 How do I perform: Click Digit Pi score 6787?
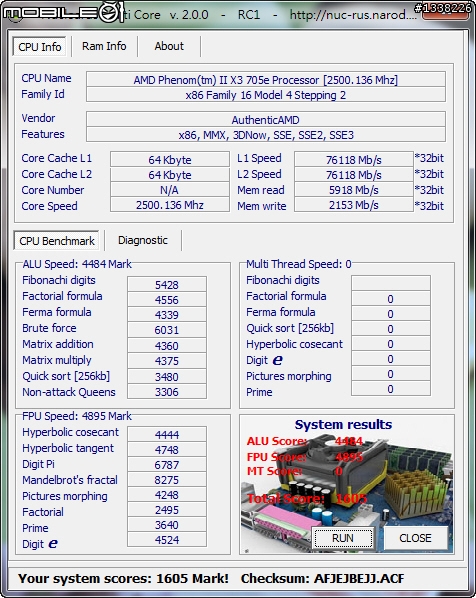pyautogui.click(x=167, y=465)
